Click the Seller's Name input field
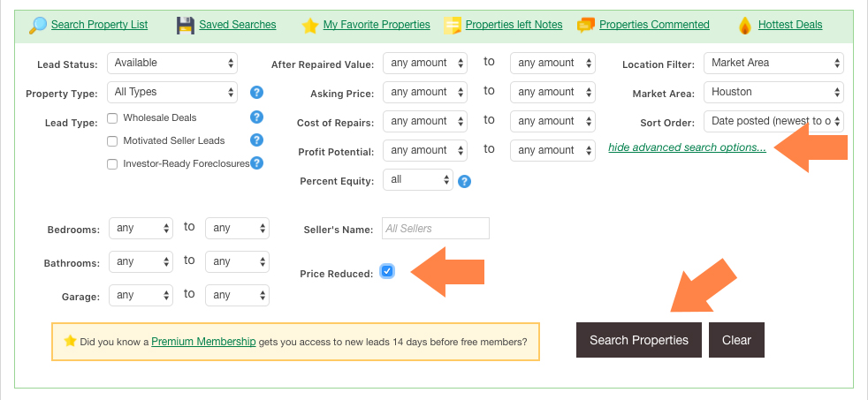The width and height of the screenshot is (868, 400). point(436,229)
